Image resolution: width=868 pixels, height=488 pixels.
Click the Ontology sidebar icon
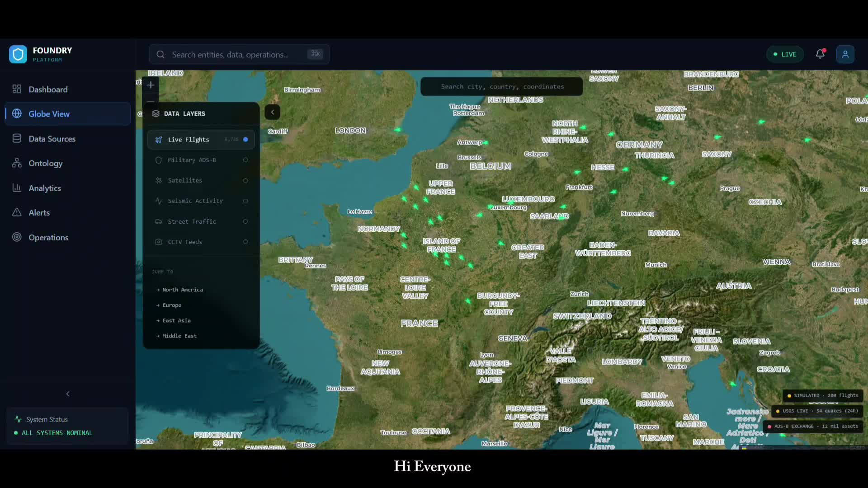[x=17, y=163]
